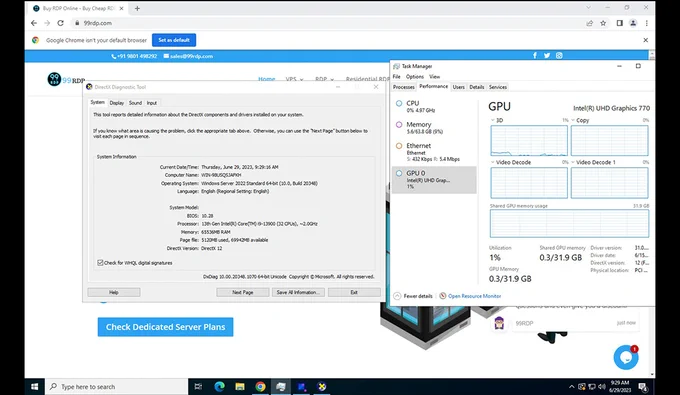Select Memory in the performance list

point(434,127)
